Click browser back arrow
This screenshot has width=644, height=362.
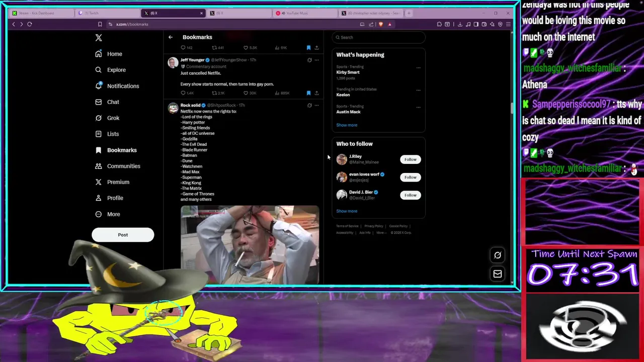click(x=14, y=24)
